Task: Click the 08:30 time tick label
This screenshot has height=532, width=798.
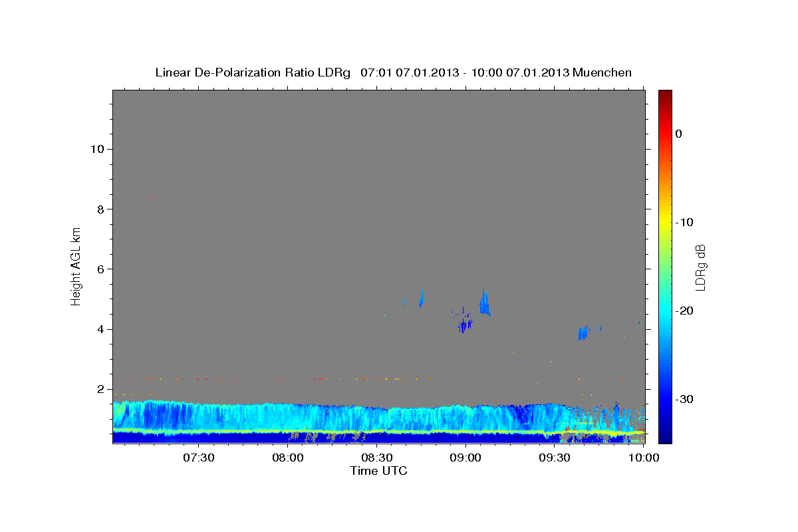Action: [376, 458]
